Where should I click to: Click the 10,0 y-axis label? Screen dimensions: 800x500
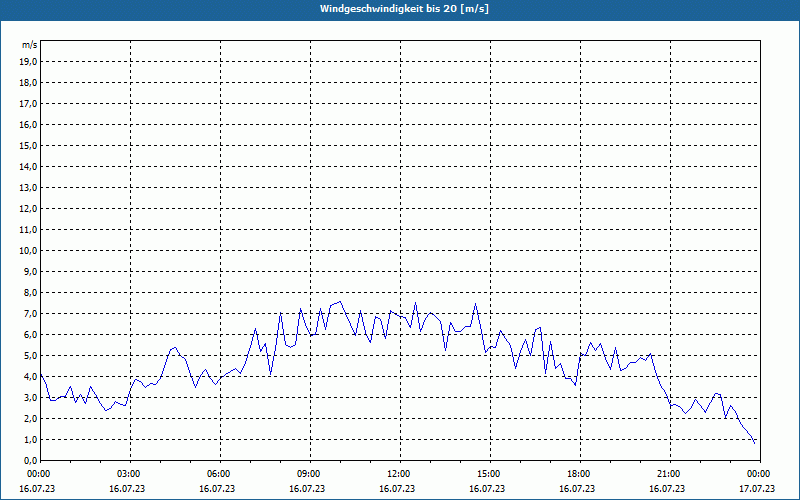(28, 251)
